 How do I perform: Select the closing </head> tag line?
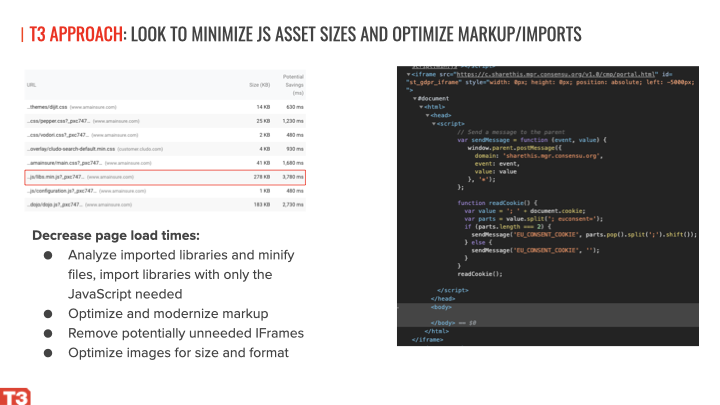(444, 298)
